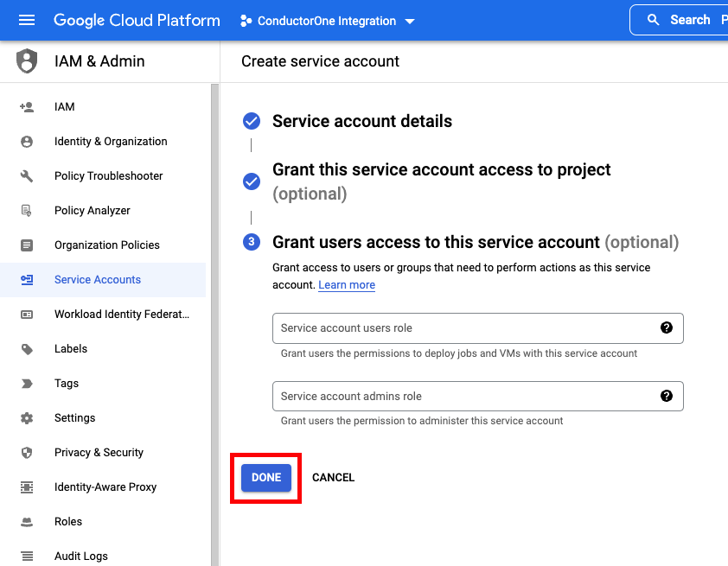Expand Grant this service account access step
The image size is (728, 566).
click(441, 181)
